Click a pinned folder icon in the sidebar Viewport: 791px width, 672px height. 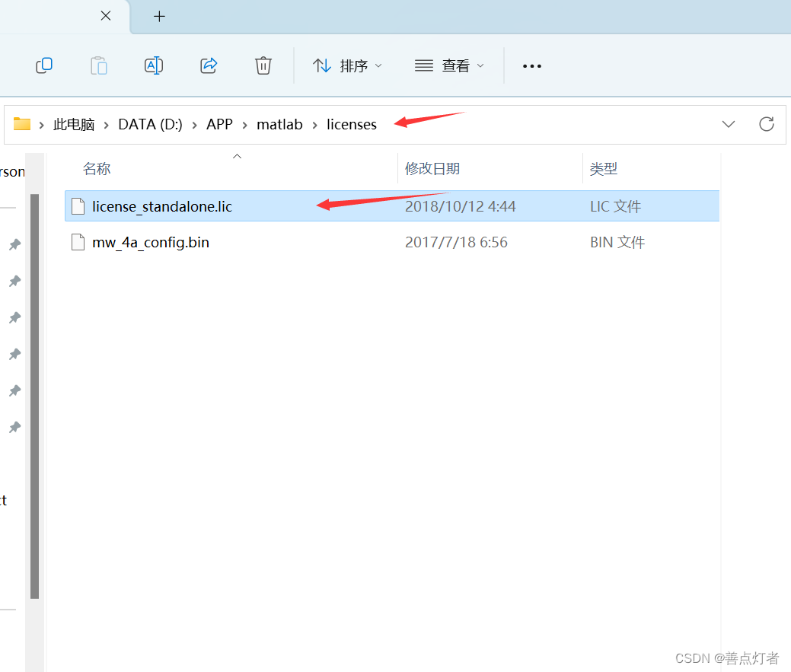[14, 244]
